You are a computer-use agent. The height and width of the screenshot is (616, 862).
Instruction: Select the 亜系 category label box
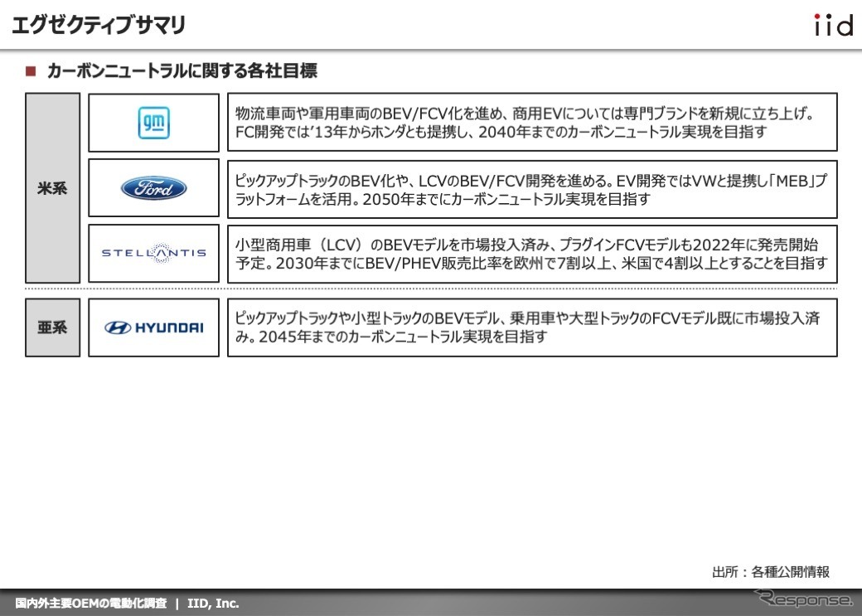[x=52, y=327]
